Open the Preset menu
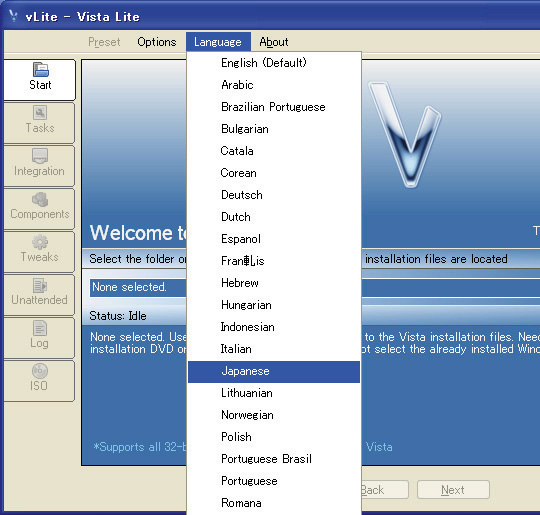This screenshot has width=540, height=515. point(104,42)
